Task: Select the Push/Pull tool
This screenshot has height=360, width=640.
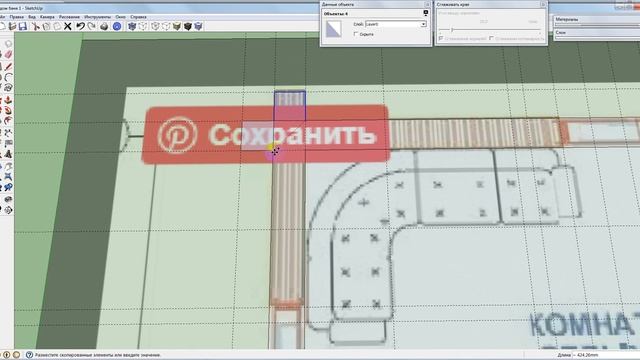Action: point(8,100)
